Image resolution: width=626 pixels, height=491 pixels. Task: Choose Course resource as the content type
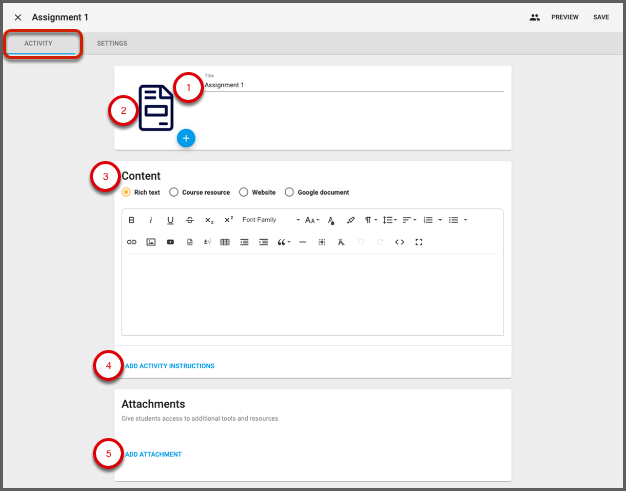pyautogui.click(x=174, y=192)
